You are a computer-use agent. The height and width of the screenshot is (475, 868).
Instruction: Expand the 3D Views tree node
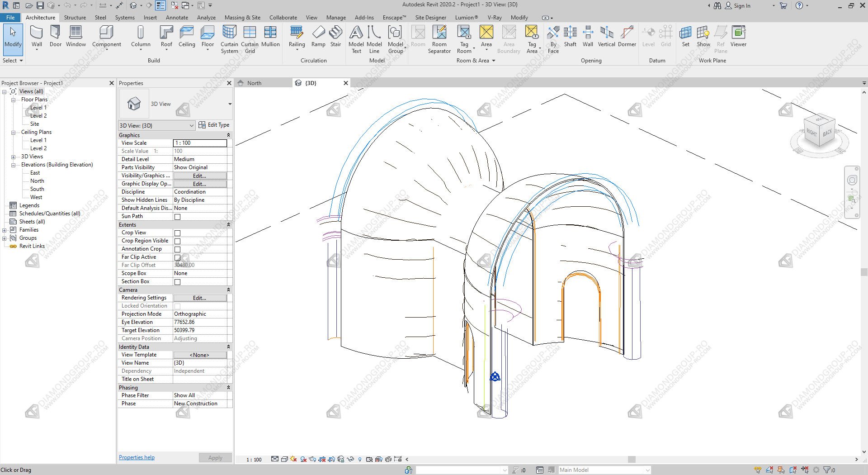[13, 157]
